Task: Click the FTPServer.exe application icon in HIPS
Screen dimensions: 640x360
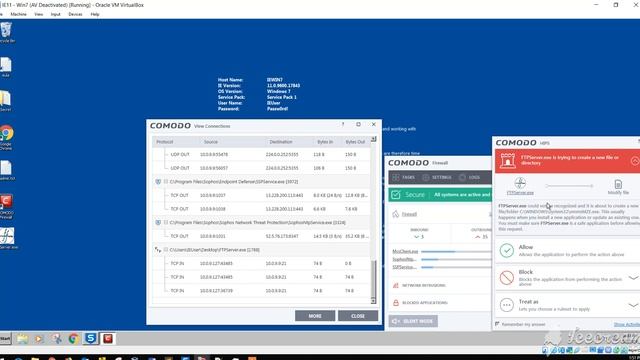Action: click(520, 183)
